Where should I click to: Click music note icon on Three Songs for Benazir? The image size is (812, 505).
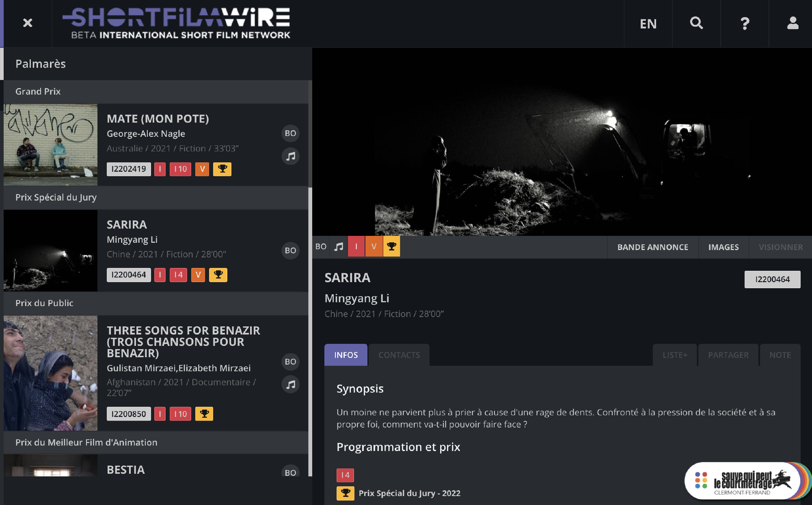pyautogui.click(x=290, y=384)
